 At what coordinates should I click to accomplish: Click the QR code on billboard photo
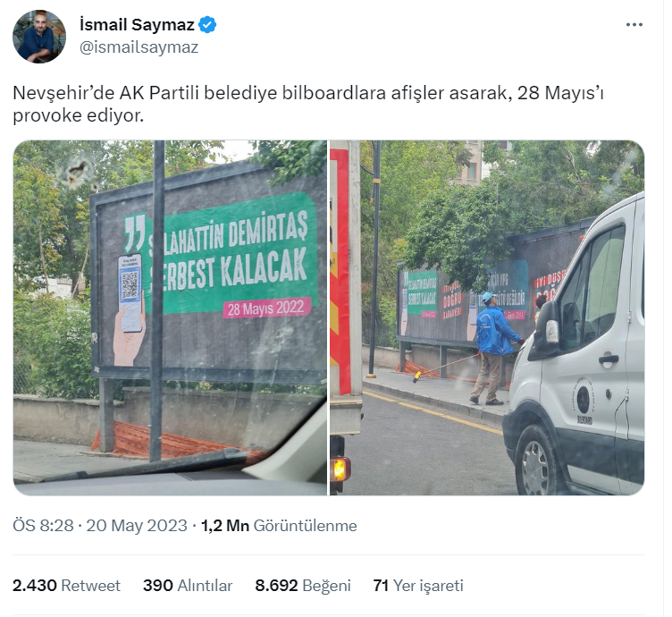point(130,283)
